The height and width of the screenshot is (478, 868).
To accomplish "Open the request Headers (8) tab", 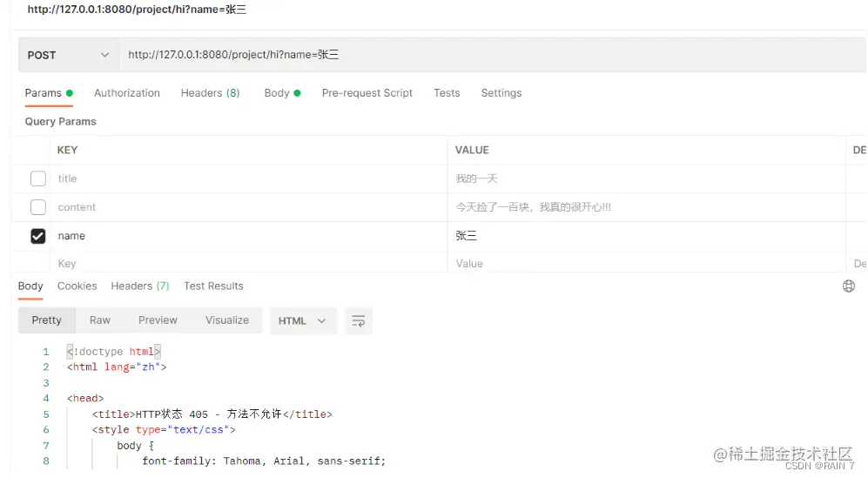I will (211, 93).
